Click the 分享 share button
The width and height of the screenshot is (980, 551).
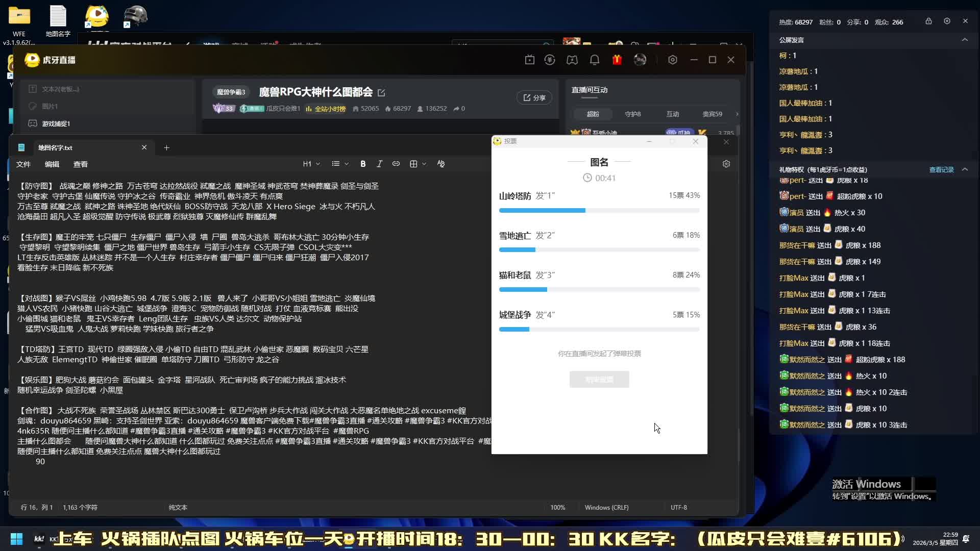click(x=534, y=97)
